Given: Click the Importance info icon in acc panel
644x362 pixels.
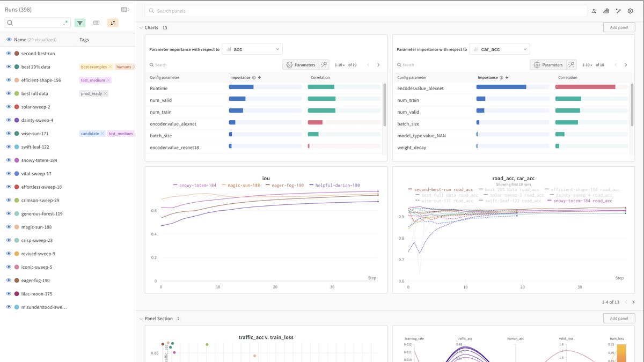Looking at the screenshot, I should tap(254, 77).
